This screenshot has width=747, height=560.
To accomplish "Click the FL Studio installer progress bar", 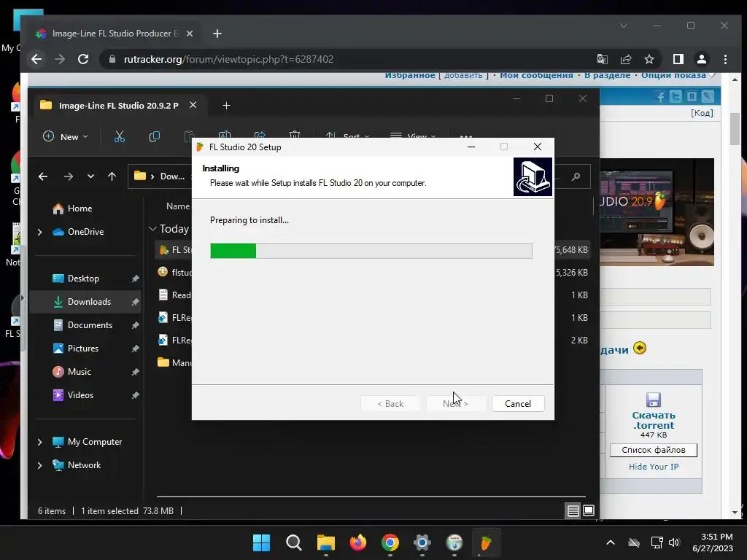I will coord(371,251).
